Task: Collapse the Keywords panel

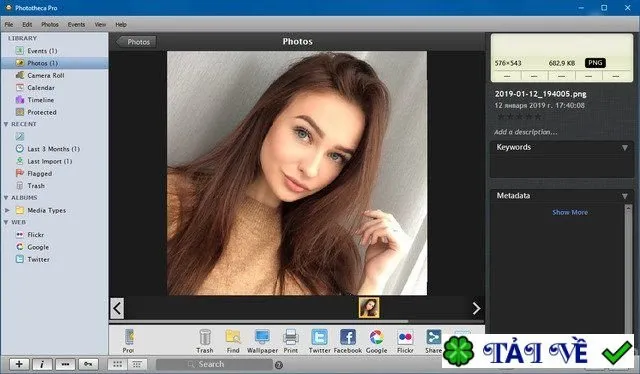Action: coord(624,147)
